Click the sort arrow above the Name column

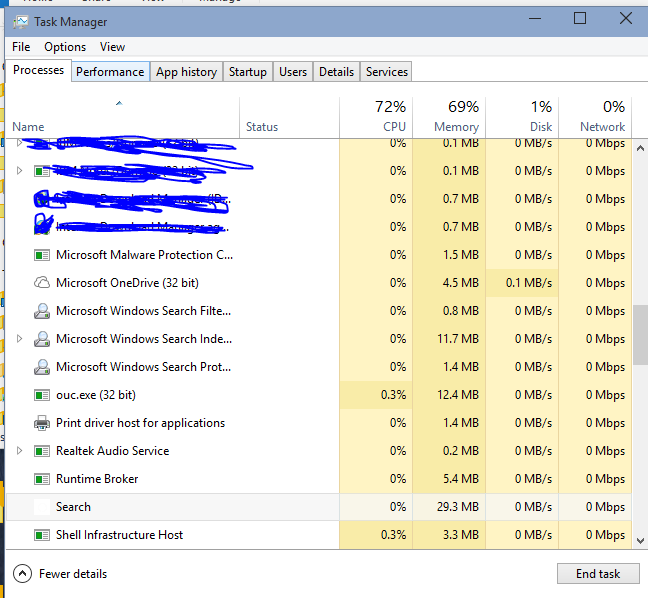coord(119,103)
